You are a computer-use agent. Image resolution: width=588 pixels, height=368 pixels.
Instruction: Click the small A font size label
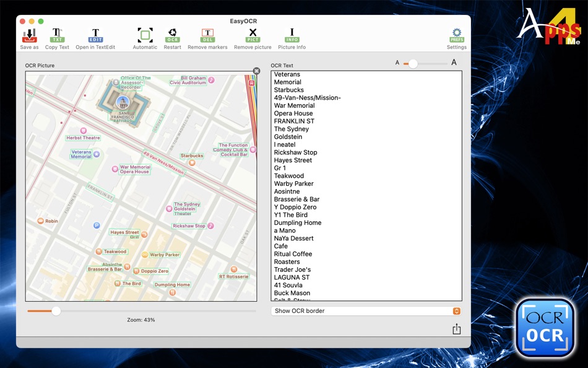(x=397, y=63)
